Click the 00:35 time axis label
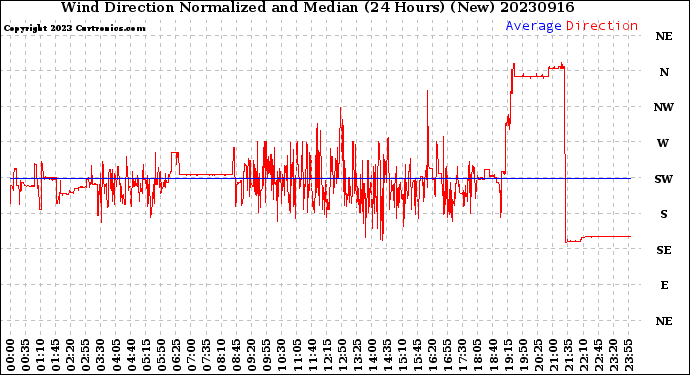This screenshot has height=375, width=690. 26,355
